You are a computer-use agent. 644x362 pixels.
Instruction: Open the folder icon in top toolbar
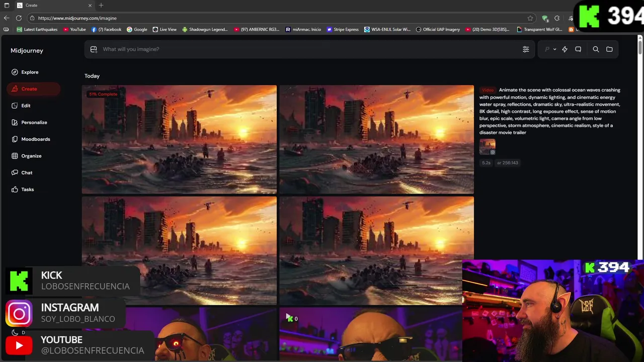click(x=609, y=49)
